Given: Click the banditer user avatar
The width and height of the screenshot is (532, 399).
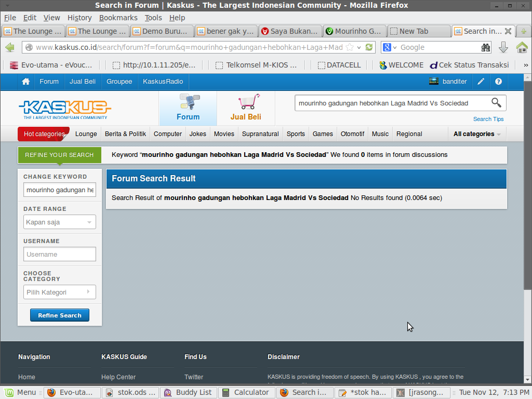Looking at the screenshot, I should [434, 82].
